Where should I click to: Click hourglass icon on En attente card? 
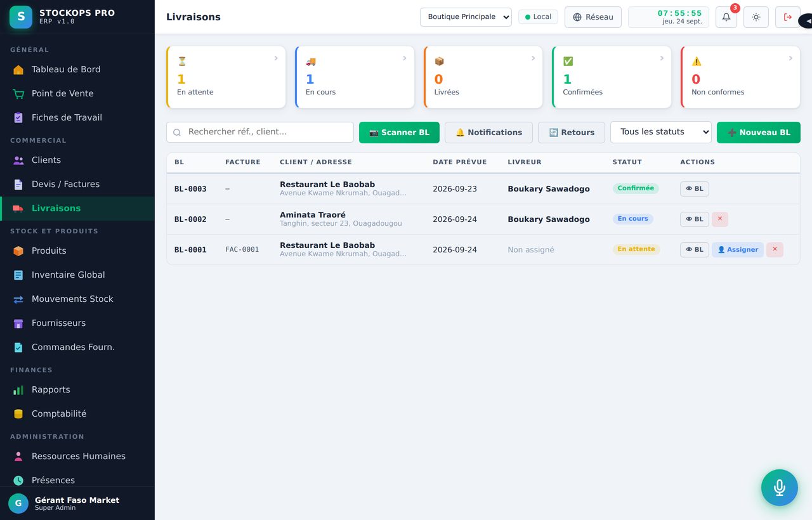pyautogui.click(x=182, y=62)
